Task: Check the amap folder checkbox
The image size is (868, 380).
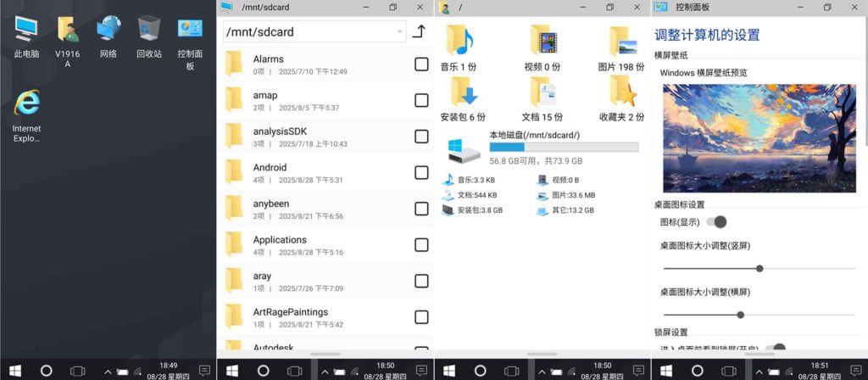Action: (421, 100)
